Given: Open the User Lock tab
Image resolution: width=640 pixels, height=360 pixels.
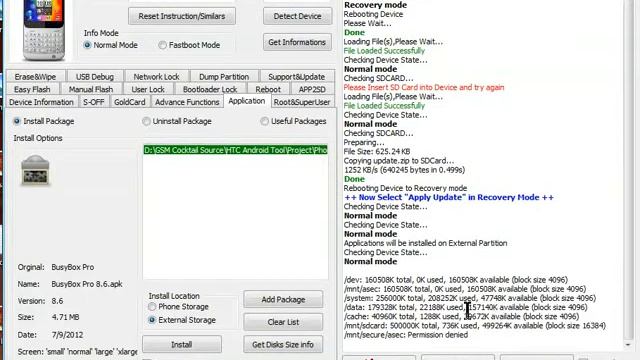Looking at the screenshot, I should click(x=148, y=89).
